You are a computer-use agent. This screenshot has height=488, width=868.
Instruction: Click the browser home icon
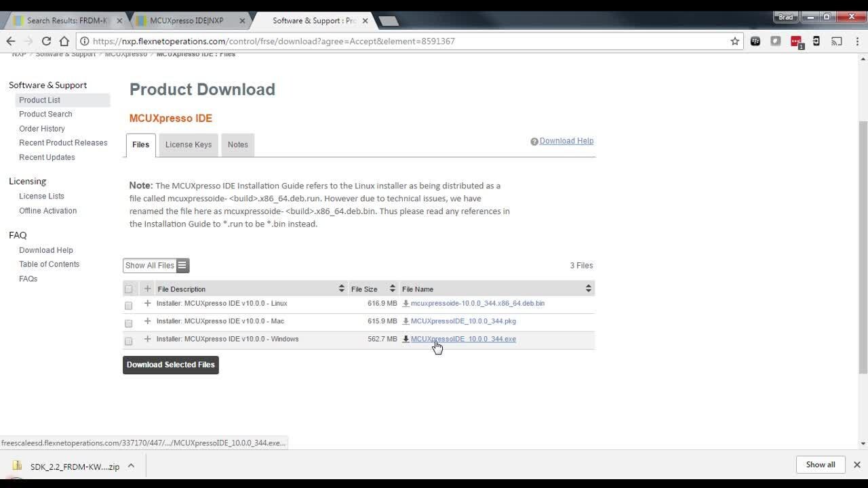coord(64,41)
